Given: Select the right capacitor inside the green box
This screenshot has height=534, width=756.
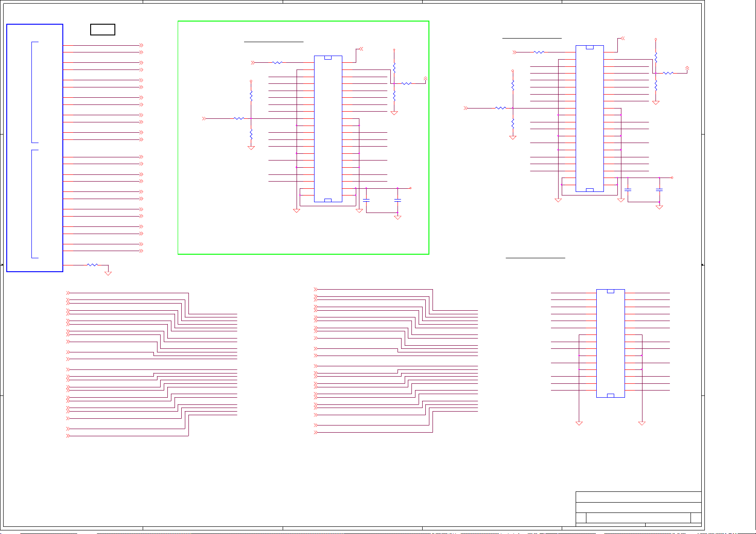Looking at the screenshot, I should pyautogui.click(x=398, y=200).
